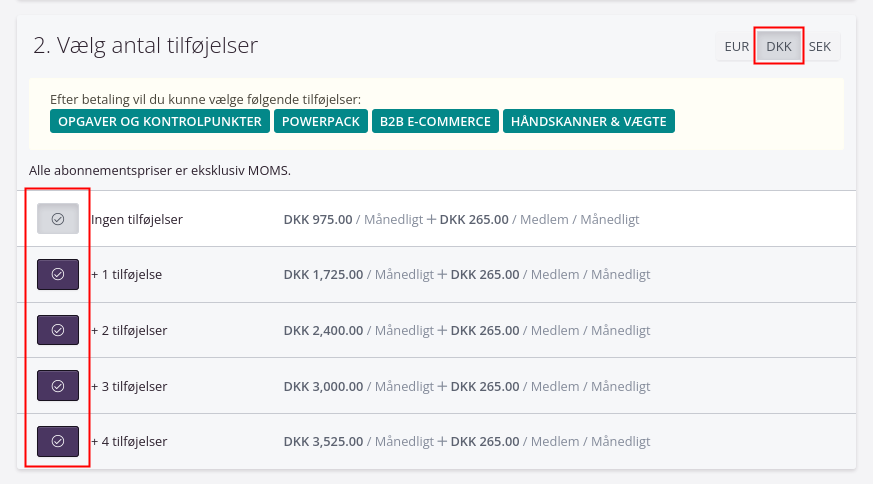Select the checkmark button beside + 3 tilføjelser
This screenshot has width=873, height=484.
coord(58,386)
